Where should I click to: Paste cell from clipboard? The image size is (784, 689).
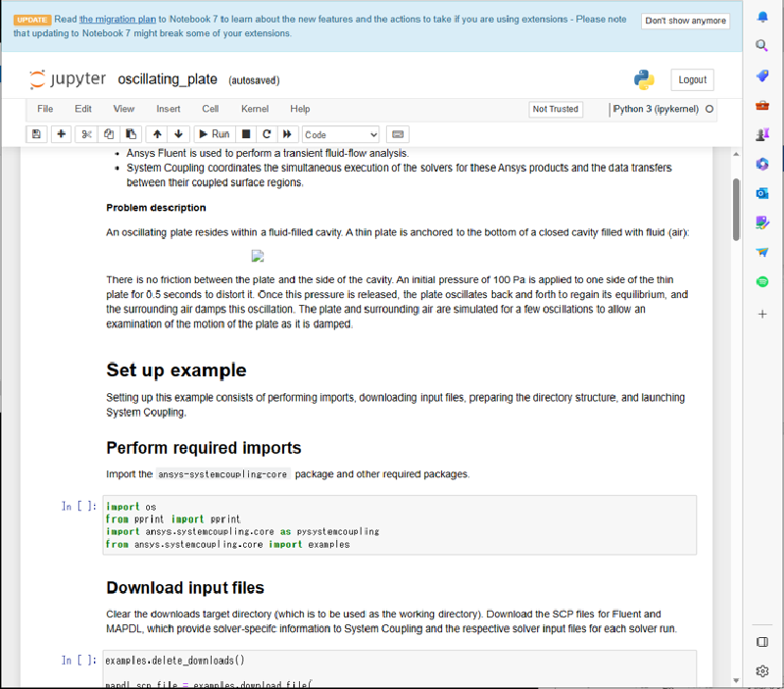click(x=131, y=134)
